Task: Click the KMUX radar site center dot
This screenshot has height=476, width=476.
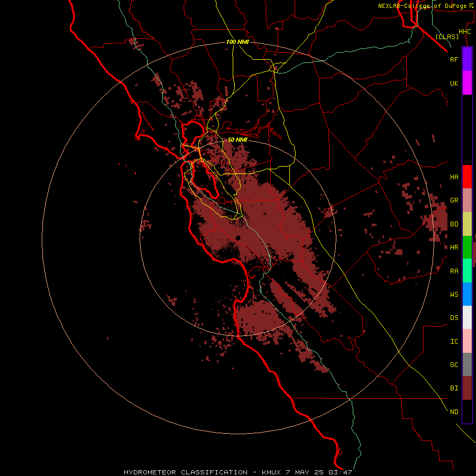Action: [238, 237]
